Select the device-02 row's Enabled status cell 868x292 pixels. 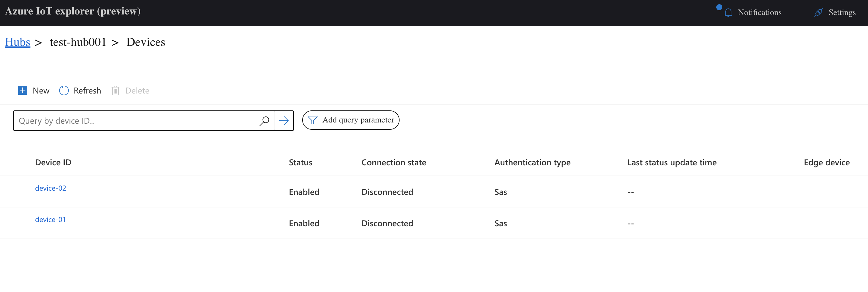click(x=304, y=192)
